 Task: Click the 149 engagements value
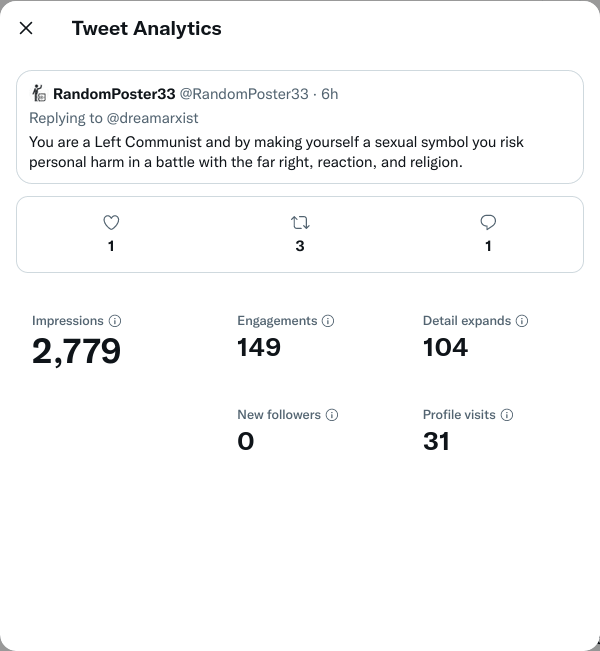tap(259, 348)
